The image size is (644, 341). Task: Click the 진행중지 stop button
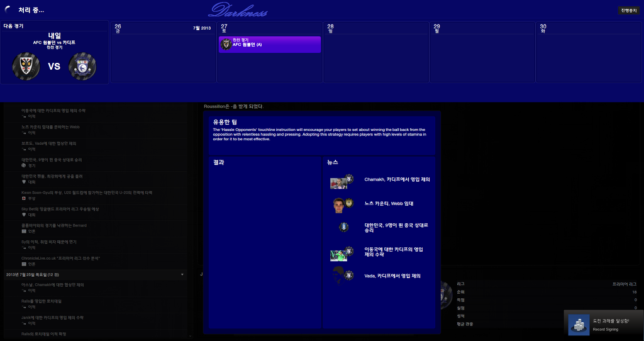point(628,11)
